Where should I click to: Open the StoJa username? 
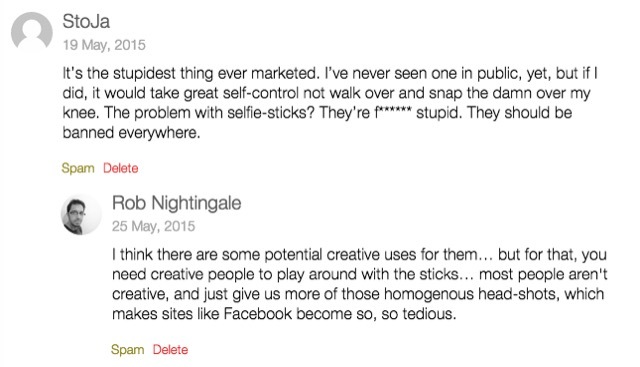tap(86, 21)
